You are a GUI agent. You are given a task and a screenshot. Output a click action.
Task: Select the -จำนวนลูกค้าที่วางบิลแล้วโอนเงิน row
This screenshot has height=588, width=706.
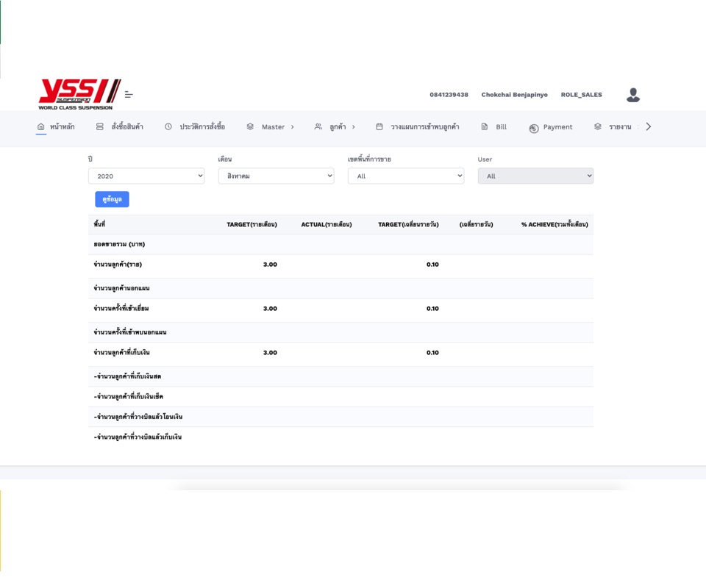click(x=340, y=417)
